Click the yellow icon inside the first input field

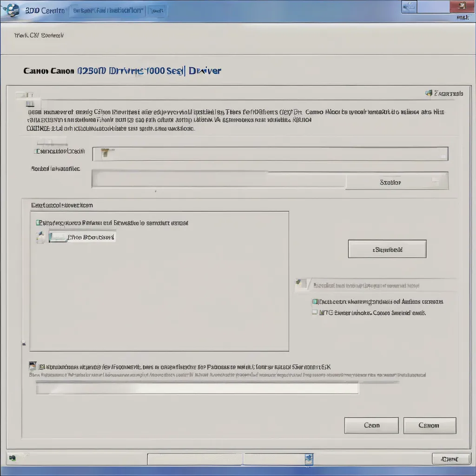[x=106, y=152]
